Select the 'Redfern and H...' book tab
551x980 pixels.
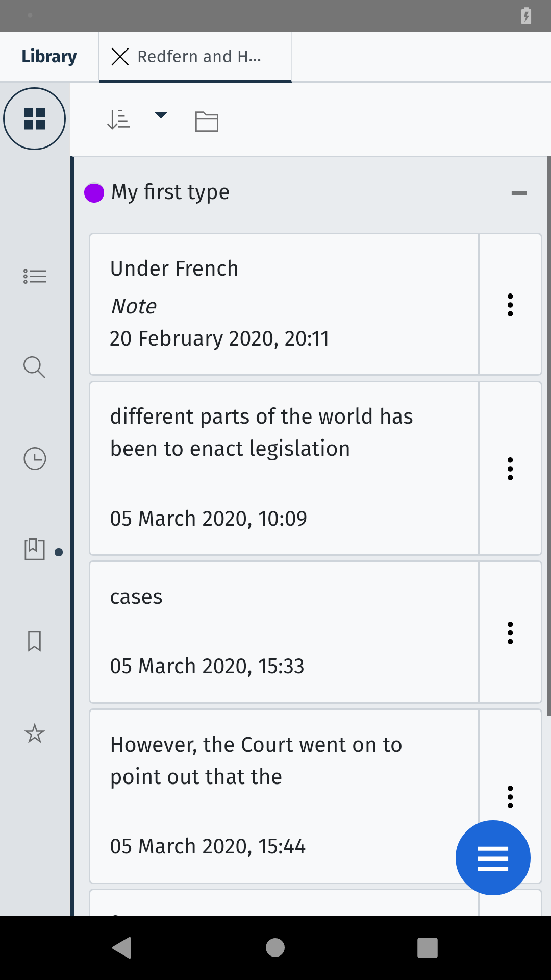(199, 56)
